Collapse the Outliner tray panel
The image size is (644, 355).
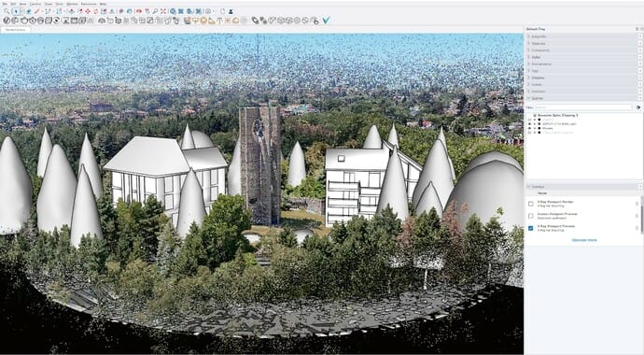tap(528, 98)
